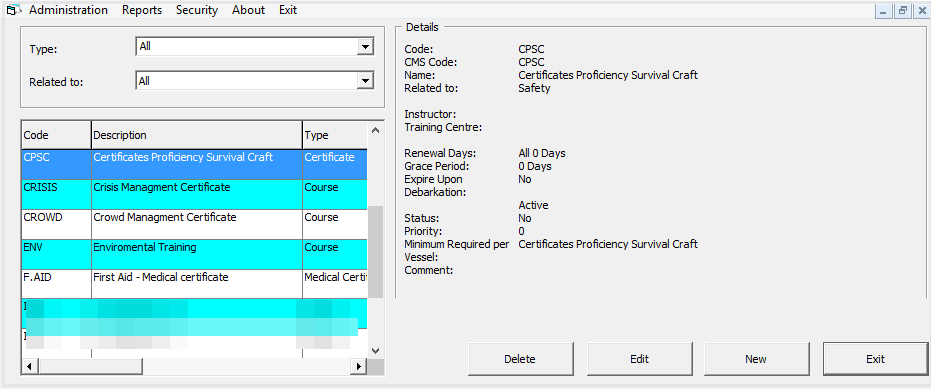The height and width of the screenshot is (389, 931).
Task: Click the New button
Action: pyautogui.click(x=756, y=359)
